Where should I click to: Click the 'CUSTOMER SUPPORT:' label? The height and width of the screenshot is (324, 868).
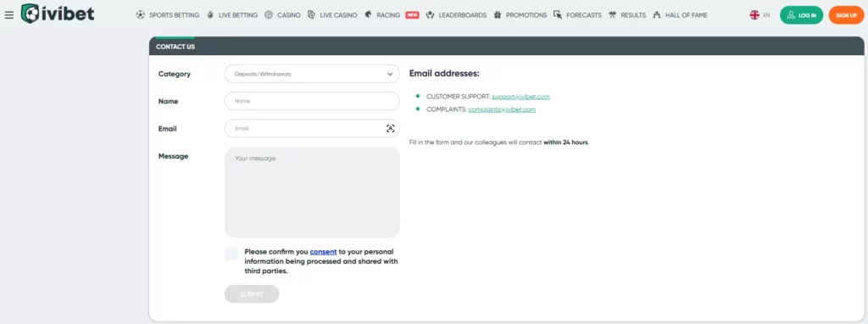pyautogui.click(x=458, y=97)
